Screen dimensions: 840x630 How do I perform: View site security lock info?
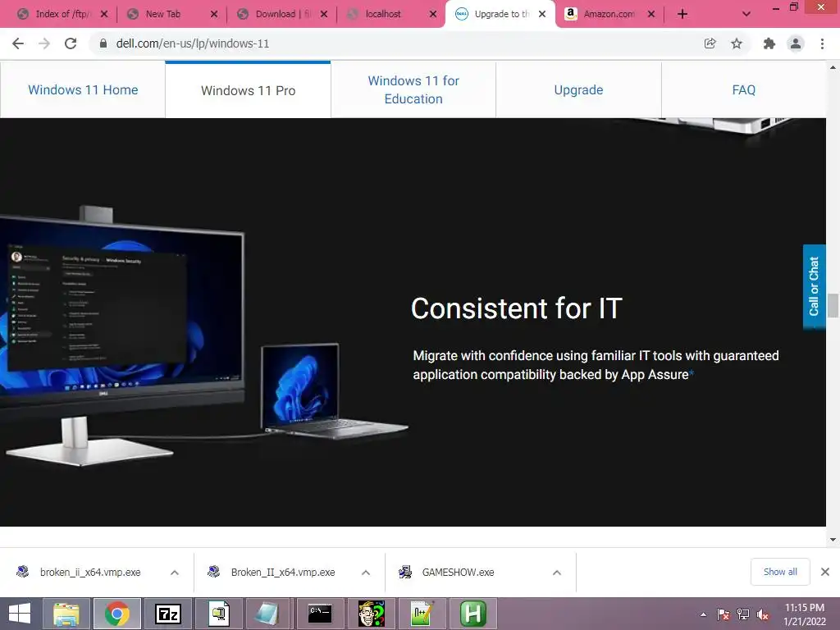click(x=103, y=43)
